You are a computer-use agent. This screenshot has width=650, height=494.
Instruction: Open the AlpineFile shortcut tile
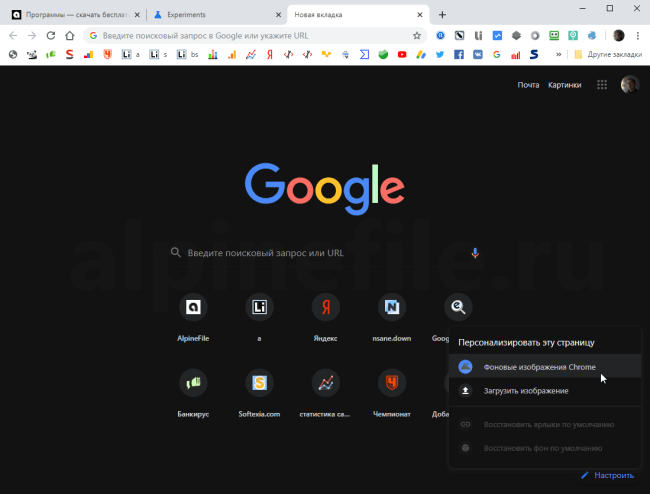pyautogui.click(x=193, y=317)
